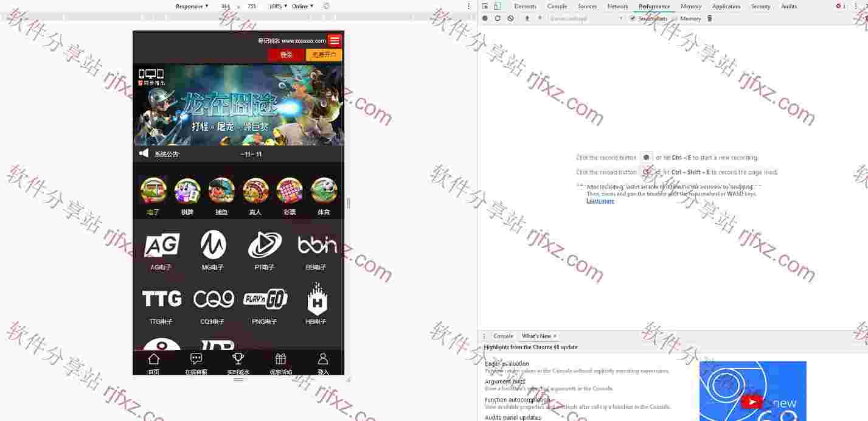This screenshot has height=421, width=868.
Task: Open 在线客服 online chat support
Action: pyautogui.click(x=196, y=363)
